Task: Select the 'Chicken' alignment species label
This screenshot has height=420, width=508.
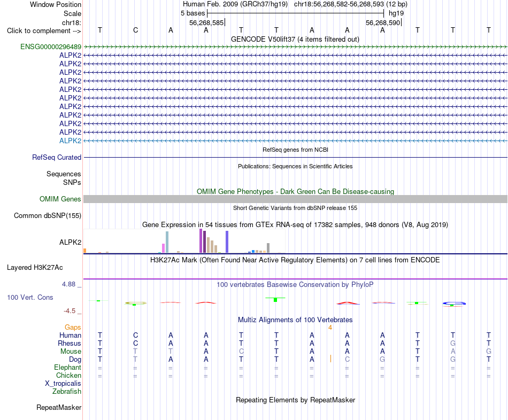Action: point(68,375)
